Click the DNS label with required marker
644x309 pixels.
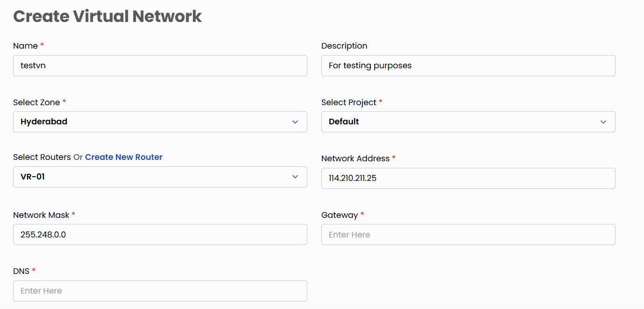coord(24,271)
